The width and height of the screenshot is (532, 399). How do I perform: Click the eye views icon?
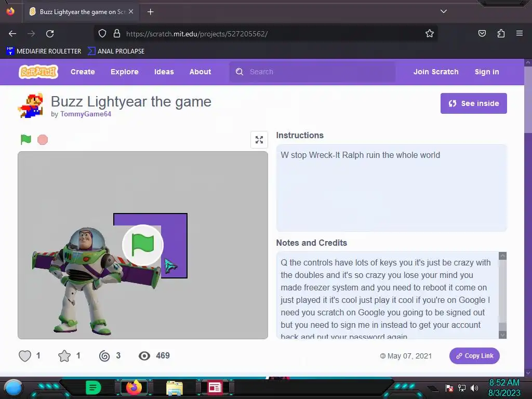point(144,355)
